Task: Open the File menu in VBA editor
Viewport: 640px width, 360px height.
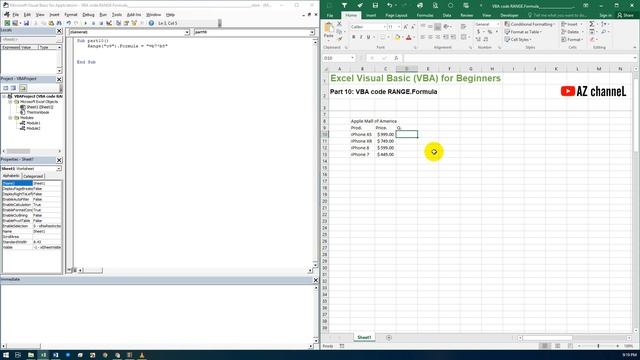Action: [x=16, y=15]
